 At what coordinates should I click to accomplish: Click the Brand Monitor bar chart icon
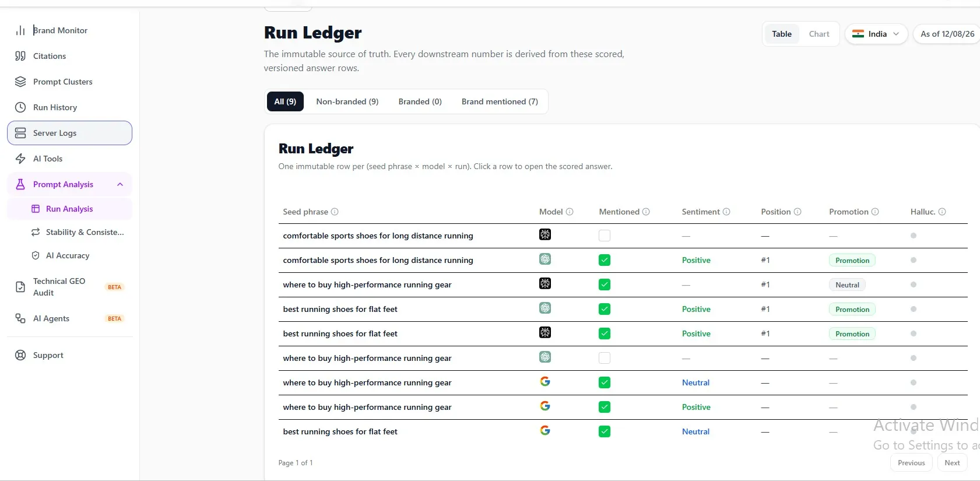20,30
